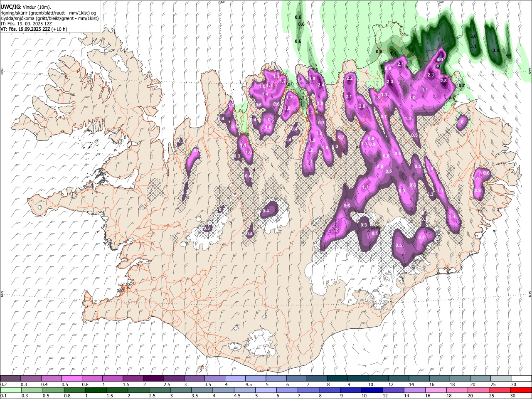Select the dark grey-purple 0.2–0.3 swatch on upper scale
Screen dimensions: 532x399
(x=11, y=379)
